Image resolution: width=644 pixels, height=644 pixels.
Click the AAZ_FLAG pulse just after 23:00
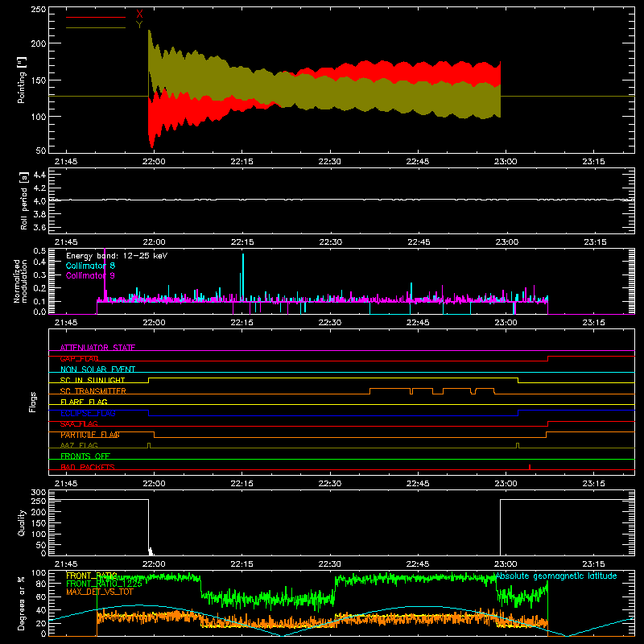[518, 445]
